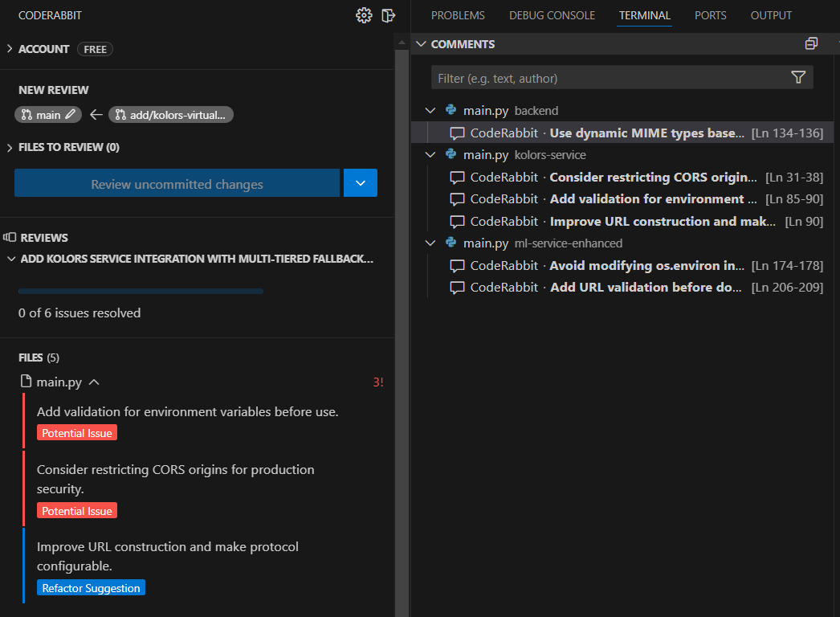Viewport: 840px width, 617px height.
Task: Expand the ACCOUNT section
Action: tap(10, 49)
